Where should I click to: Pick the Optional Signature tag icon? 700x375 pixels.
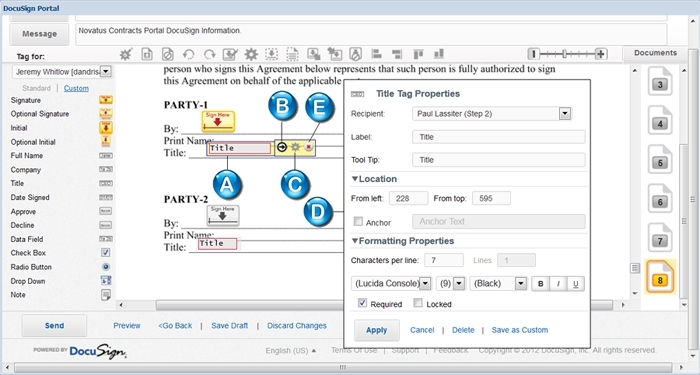tap(106, 113)
